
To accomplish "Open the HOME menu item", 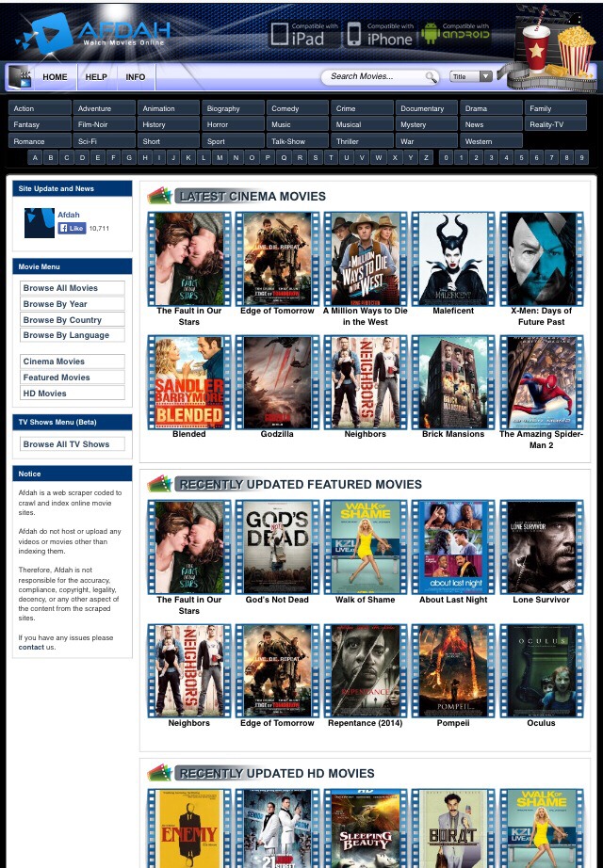I will click(x=55, y=77).
